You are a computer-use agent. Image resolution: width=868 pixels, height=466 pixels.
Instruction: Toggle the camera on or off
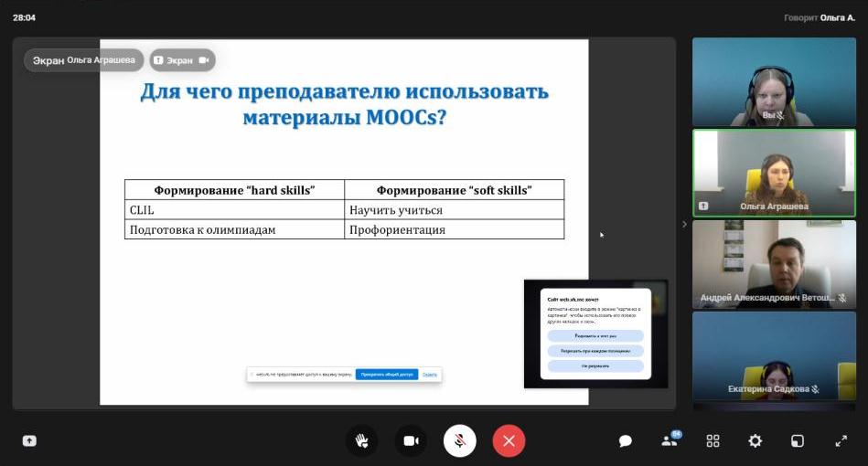411,440
